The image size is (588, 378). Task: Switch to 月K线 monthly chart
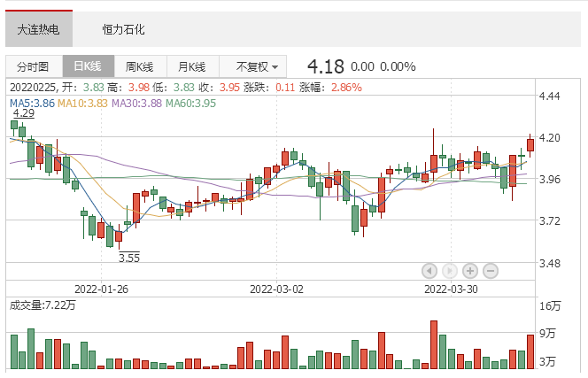point(192,66)
